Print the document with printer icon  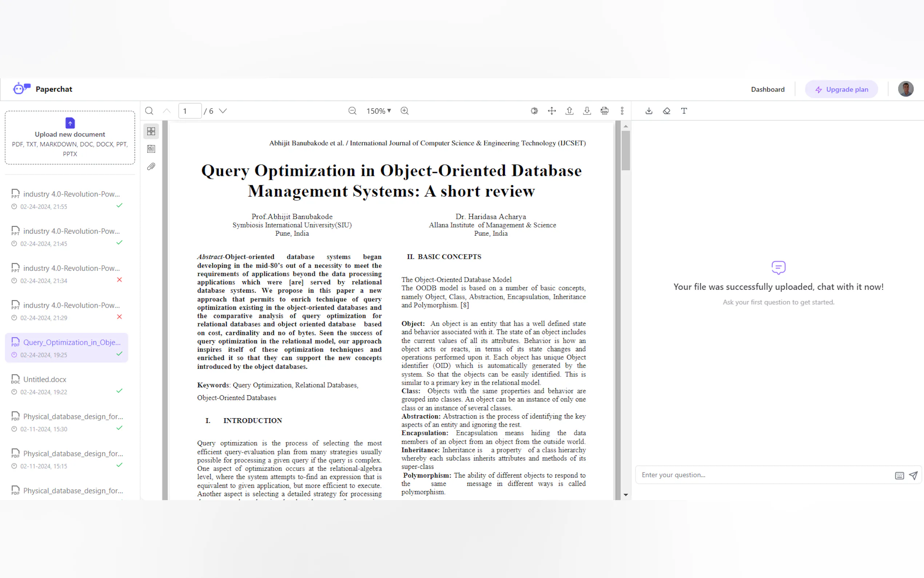coord(604,111)
